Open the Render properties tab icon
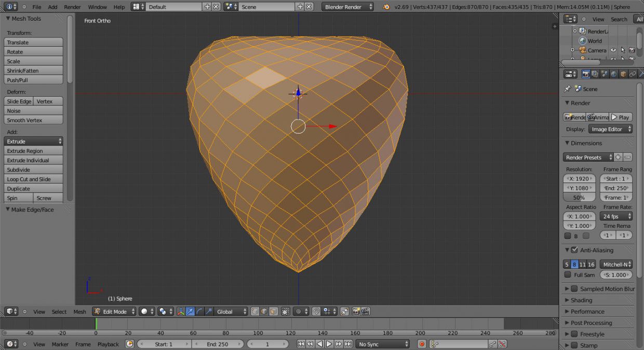The image size is (644, 350). 586,74
